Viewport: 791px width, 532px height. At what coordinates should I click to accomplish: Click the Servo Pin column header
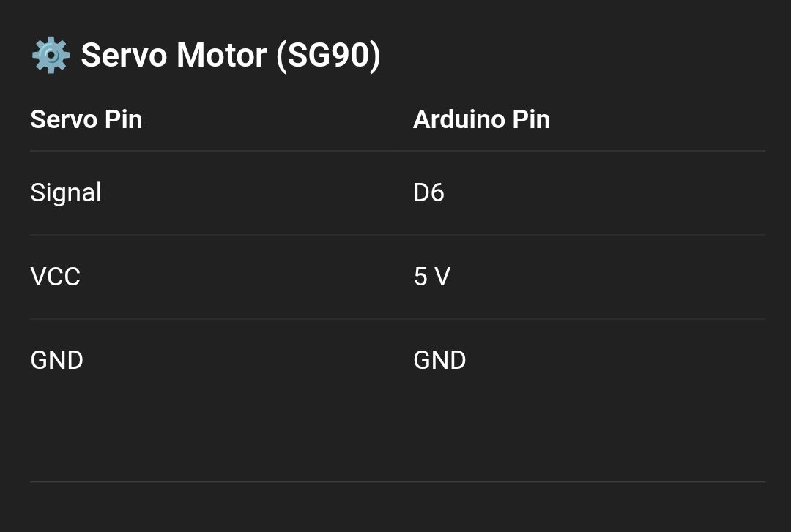click(86, 119)
